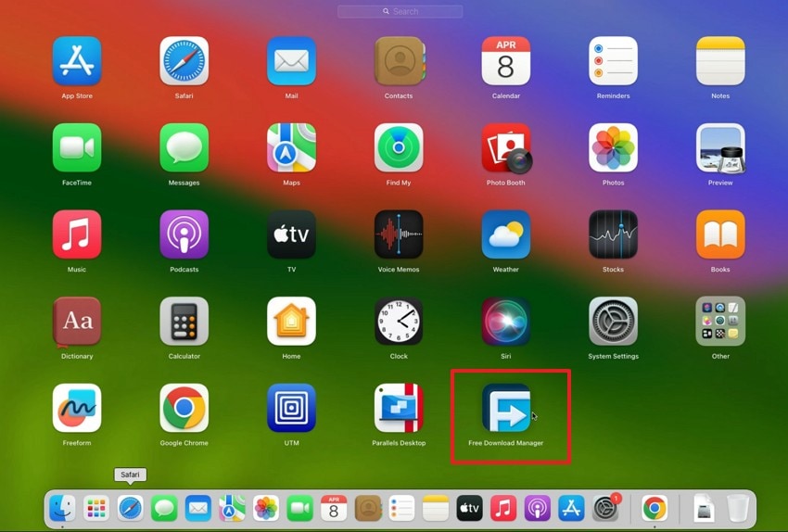Open System Settings in the Launchpad grid
The image size is (788, 532).
613,322
